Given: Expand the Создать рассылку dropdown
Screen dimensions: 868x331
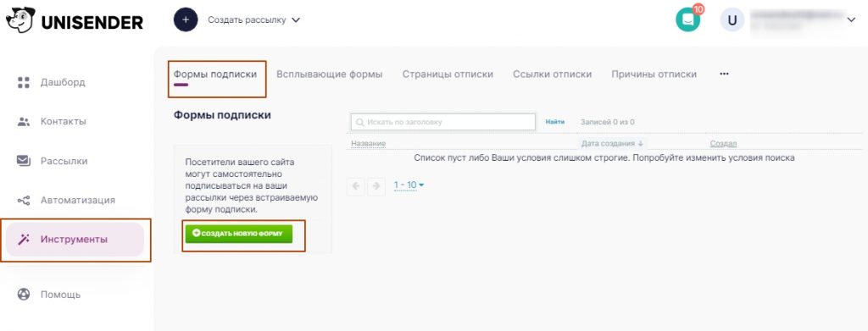Looking at the screenshot, I should [296, 19].
